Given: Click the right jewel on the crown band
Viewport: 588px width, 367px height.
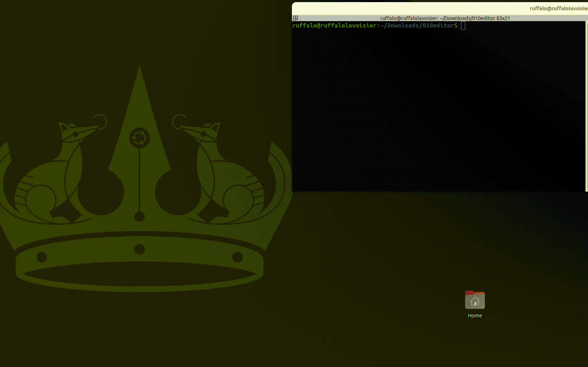Looking at the screenshot, I should pyautogui.click(x=238, y=257).
